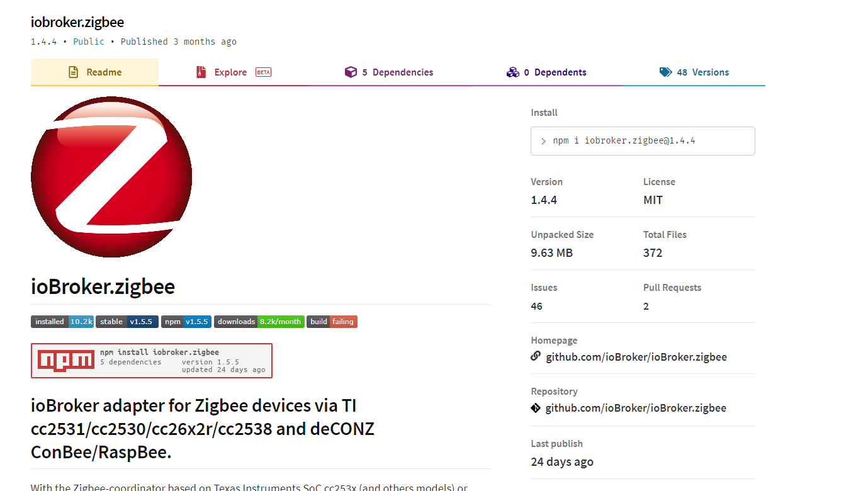The height and width of the screenshot is (491, 868).
Task: Click the Dependents cubes icon
Action: [x=512, y=72]
